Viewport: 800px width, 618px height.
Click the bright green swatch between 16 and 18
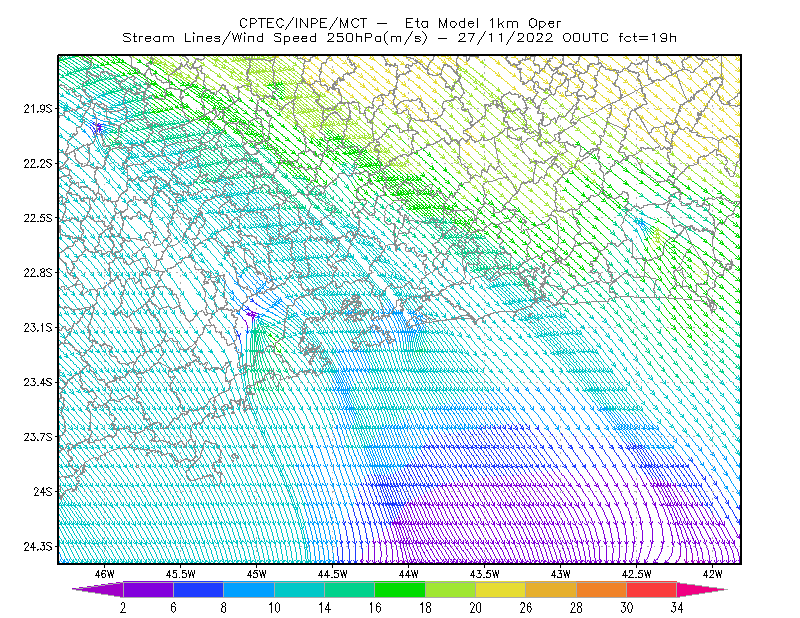click(x=399, y=590)
